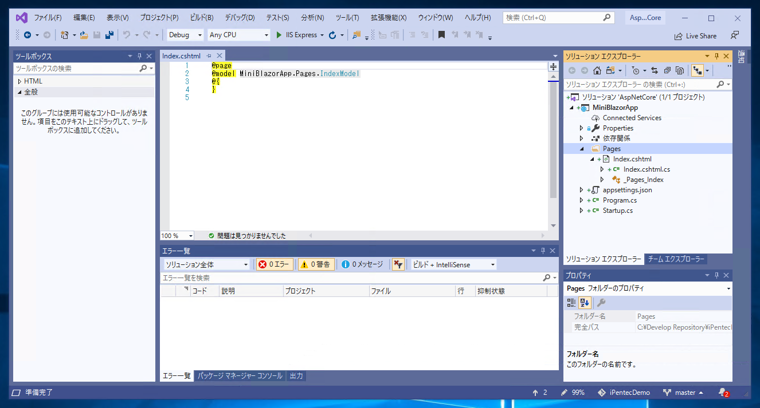Viewport: 760px width, 408px height.
Task: Click the switch views icon in Solution Explorer
Action: (610, 71)
